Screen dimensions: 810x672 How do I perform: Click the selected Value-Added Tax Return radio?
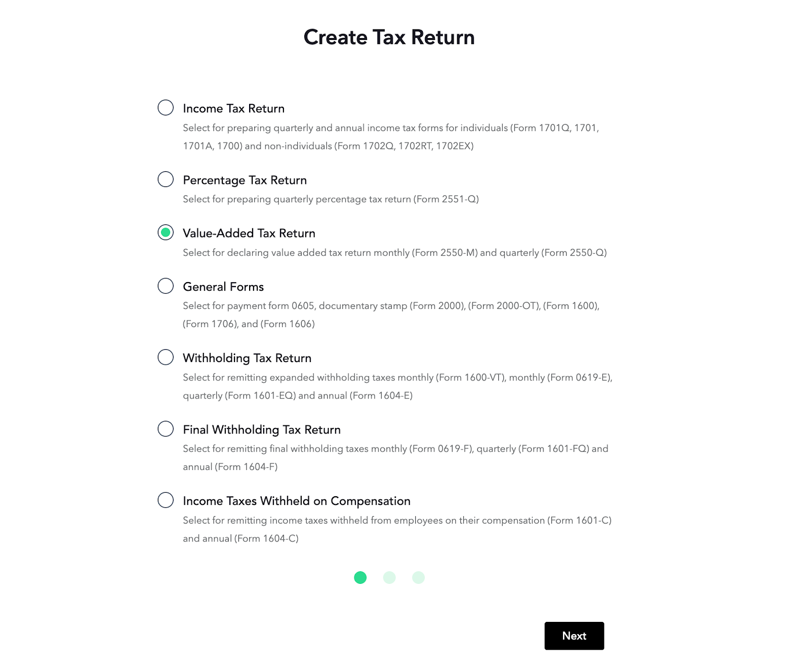(x=166, y=232)
